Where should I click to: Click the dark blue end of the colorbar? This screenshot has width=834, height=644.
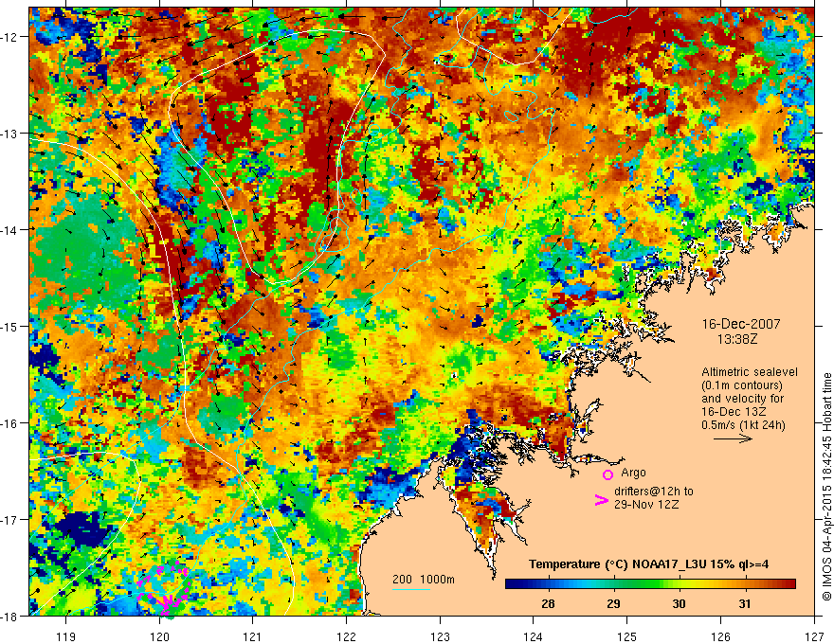[x=512, y=584]
